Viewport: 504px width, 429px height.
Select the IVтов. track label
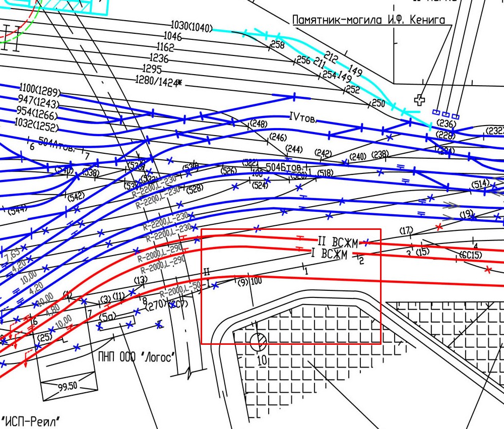pos(302,118)
